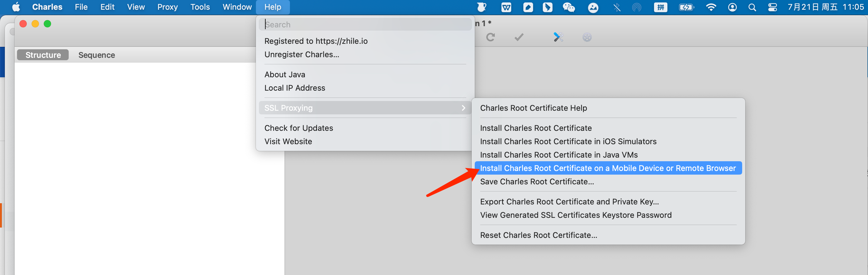The height and width of the screenshot is (275, 868).
Task: Open AirDrop menu bar icon
Action: point(636,7)
